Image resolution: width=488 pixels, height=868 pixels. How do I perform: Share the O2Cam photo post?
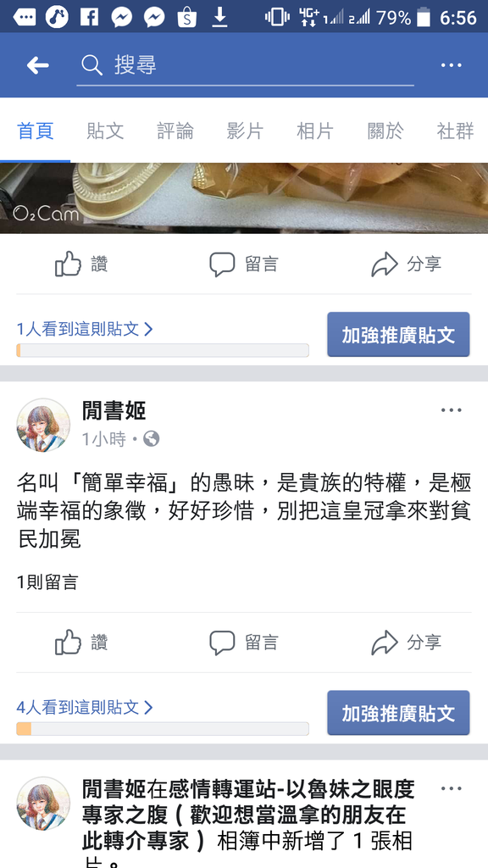tap(406, 264)
